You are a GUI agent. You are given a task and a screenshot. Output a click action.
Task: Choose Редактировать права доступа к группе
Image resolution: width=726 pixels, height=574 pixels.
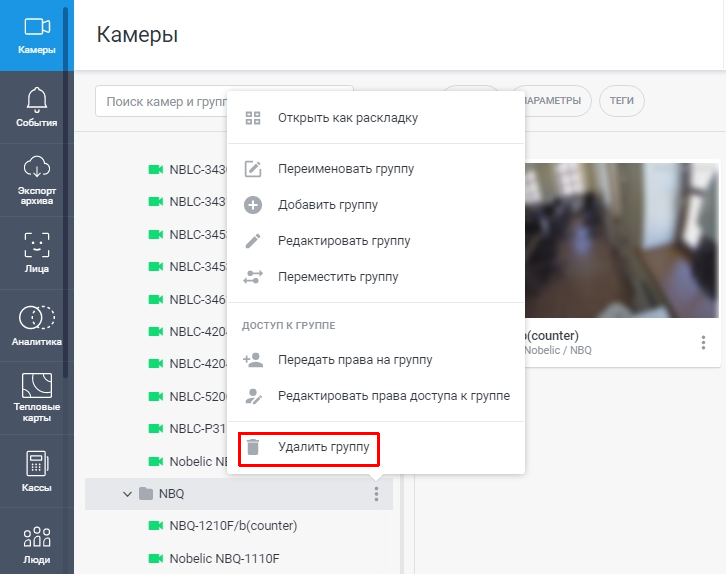point(376,396)
